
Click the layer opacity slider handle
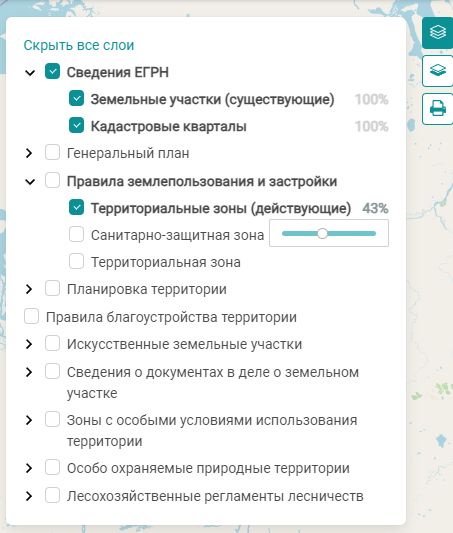[322, 234]
